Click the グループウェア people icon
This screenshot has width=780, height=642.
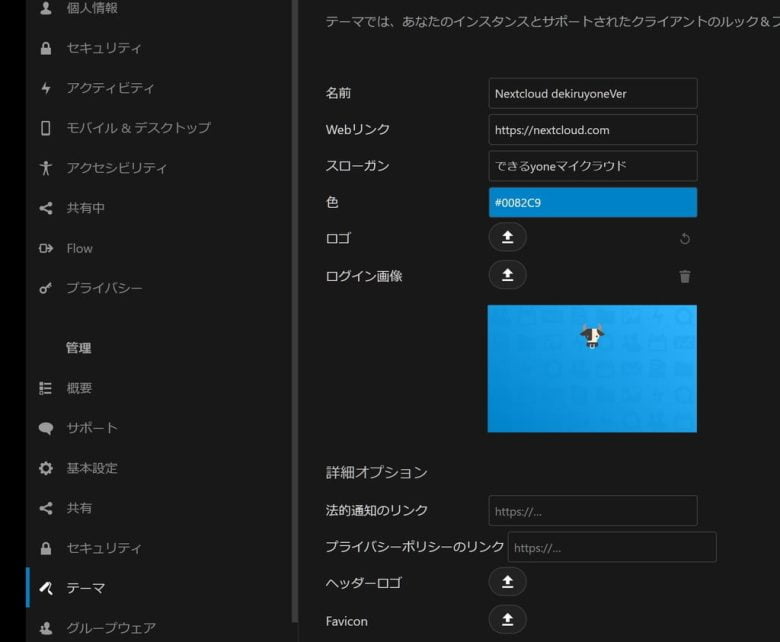46,629
